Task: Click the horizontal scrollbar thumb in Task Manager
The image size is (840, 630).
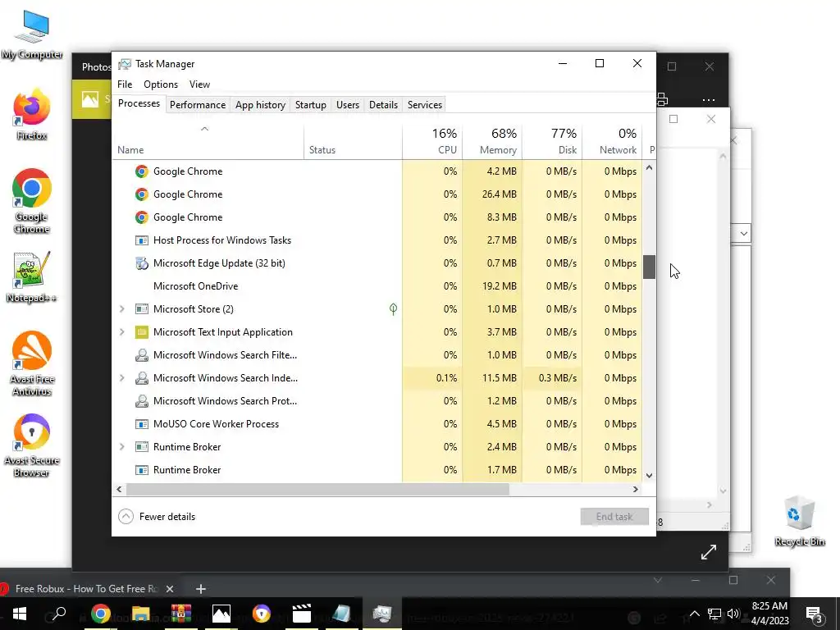Action: point(317,489)
